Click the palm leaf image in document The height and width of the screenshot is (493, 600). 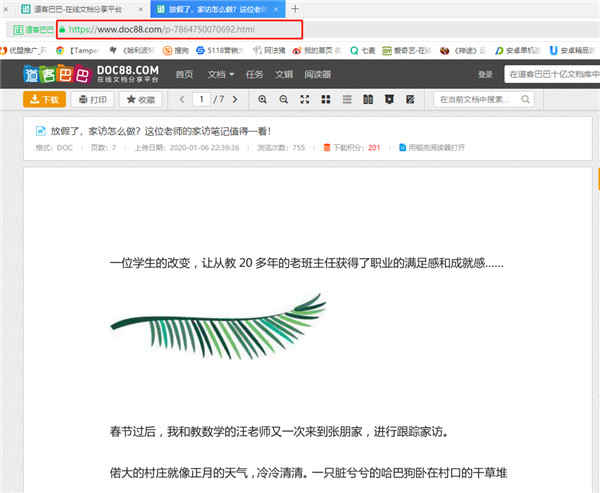point(218,326)
